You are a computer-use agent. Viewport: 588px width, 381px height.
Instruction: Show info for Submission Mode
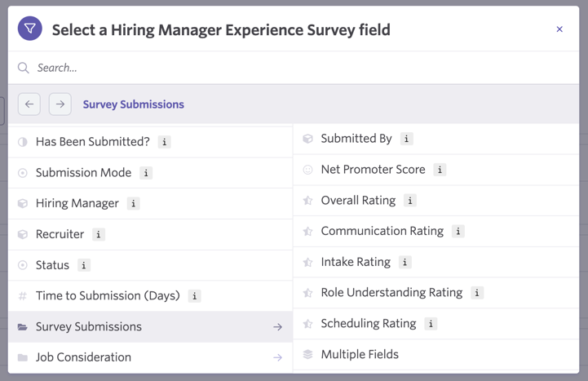[x=146, y=173]
